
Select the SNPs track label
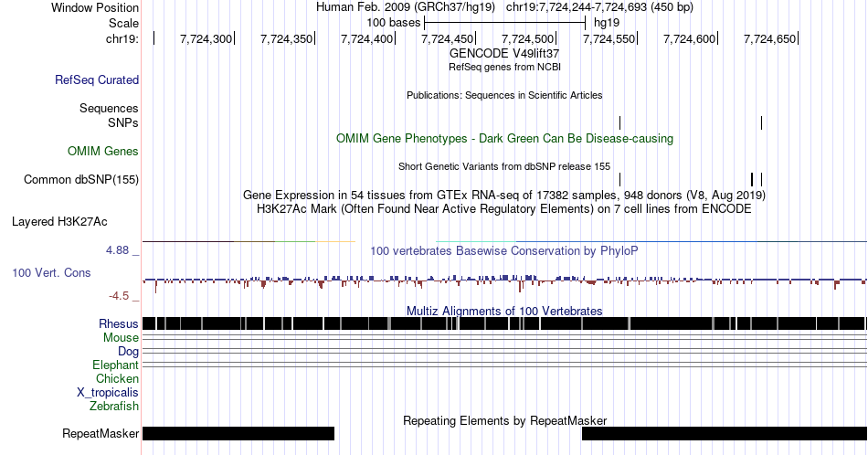(123, 122)
